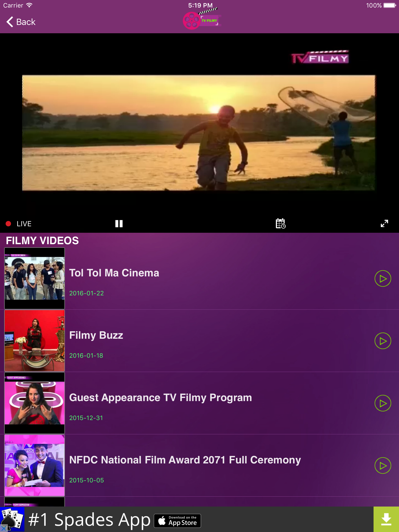Expand video to fullscreen

[x=384, y=223]
